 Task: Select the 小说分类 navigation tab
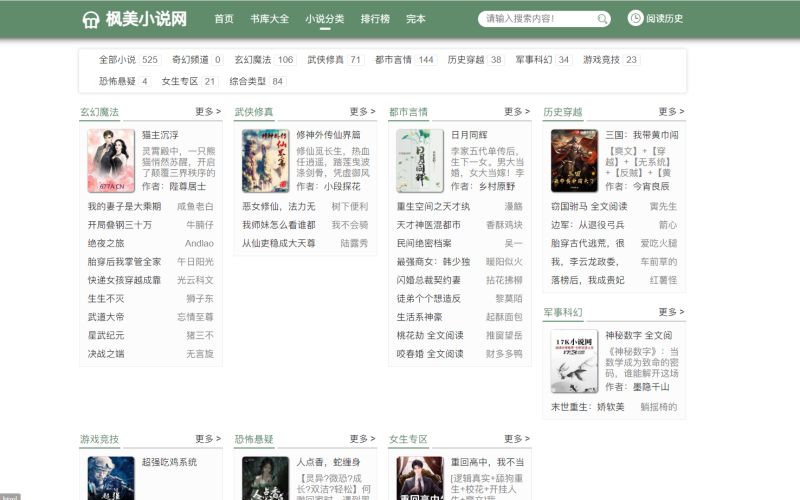324,19
